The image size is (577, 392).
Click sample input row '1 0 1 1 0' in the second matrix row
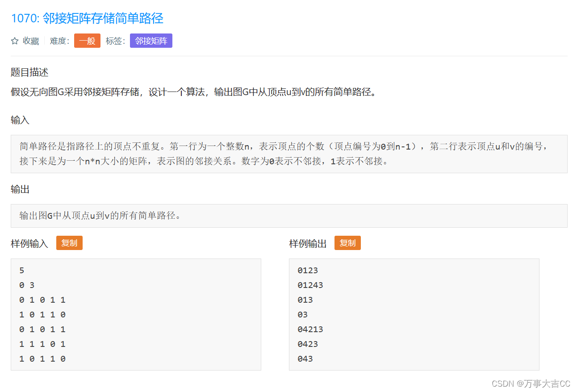pyautogui.click(x=42, y=315)
